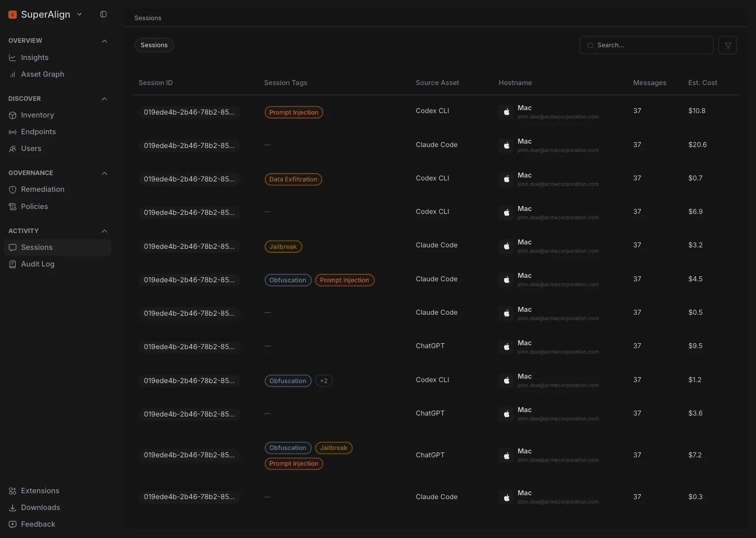Click the Jailbreak tag in the $7.2 row
Image resolution: width=756 pixels, height=538 pixels.
[x=334, y=448]
